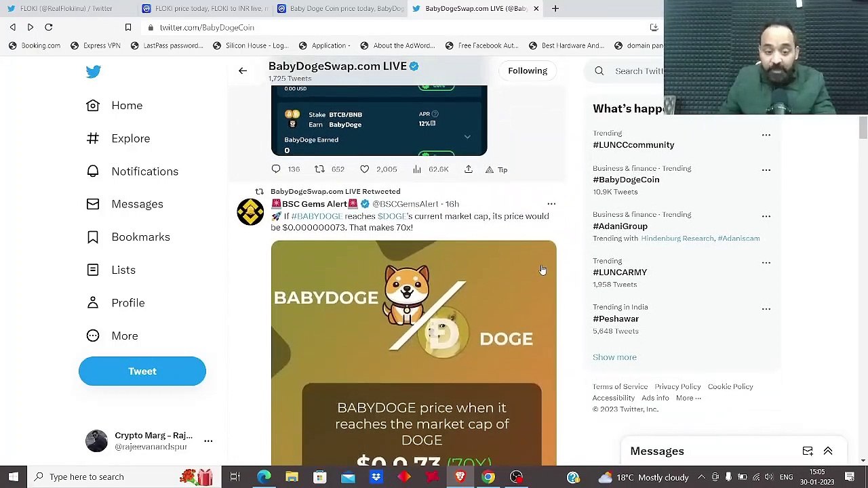
Task: Open Google Chrome from the taskbar
Action: tap(488, 477)
